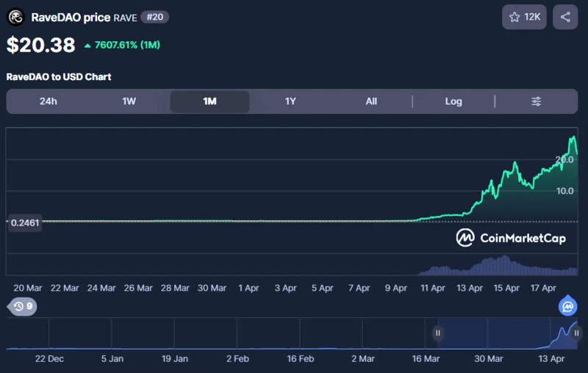Viewport: 588px width, 373px height.
Task: Grab the left range selector handle
Action: [438, 333]
